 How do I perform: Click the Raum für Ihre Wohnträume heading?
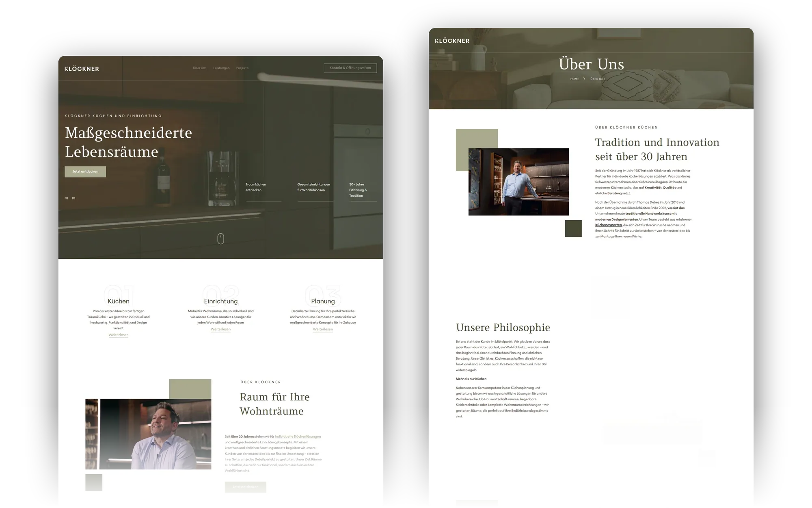coord(274,404)
